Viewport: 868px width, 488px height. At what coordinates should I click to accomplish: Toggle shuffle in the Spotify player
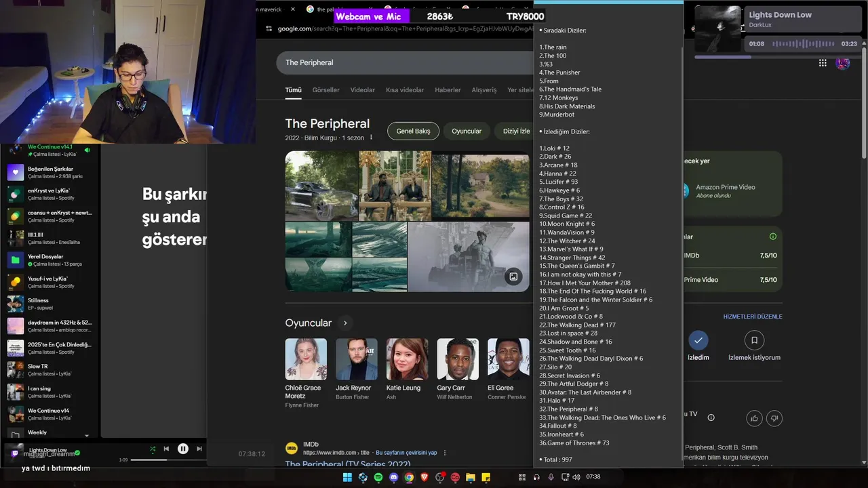pos(153,449)
